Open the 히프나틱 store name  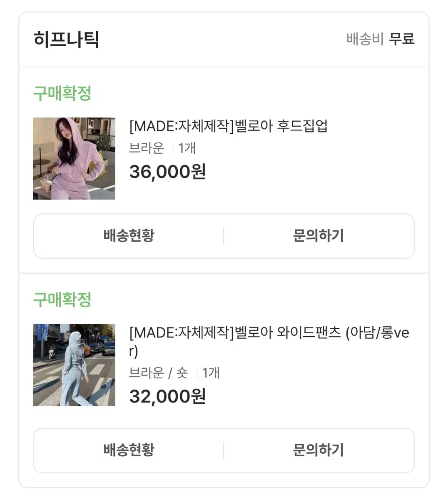point(66,40)
